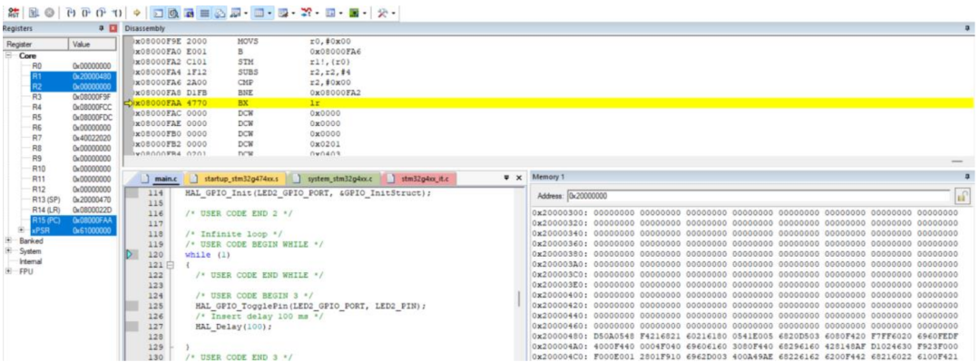Click the Run icon in debug toolbar

(x=34, y=12)
